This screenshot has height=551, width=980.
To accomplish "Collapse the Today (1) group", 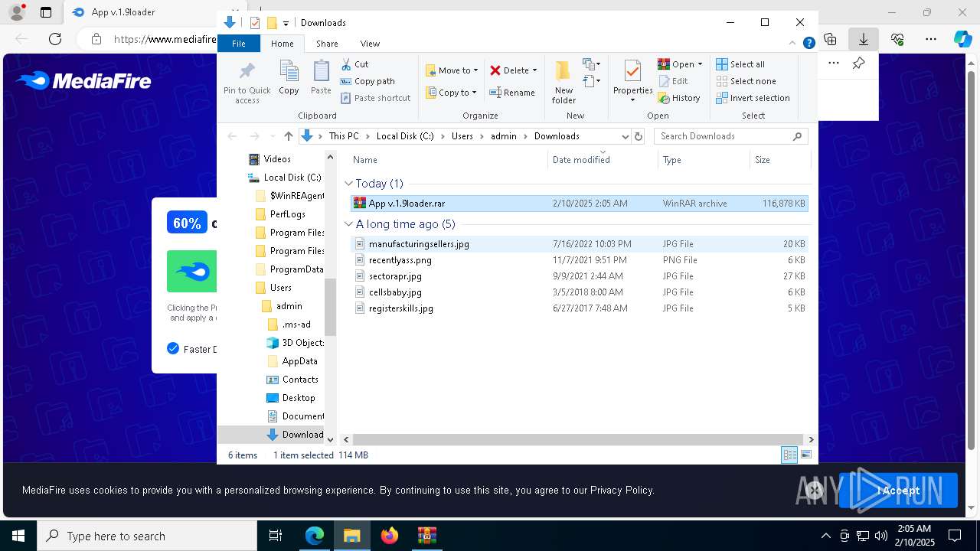I will (348, 184).
